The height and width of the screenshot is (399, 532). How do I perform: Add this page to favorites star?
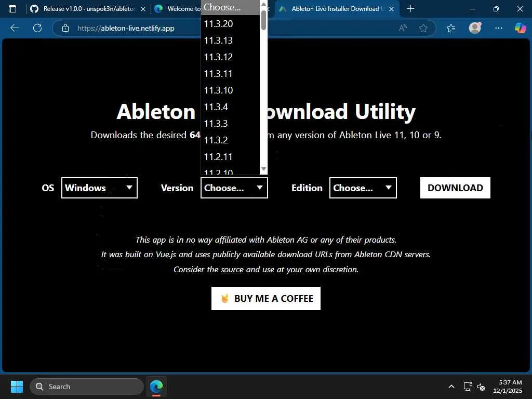click(x=423, y=28)
